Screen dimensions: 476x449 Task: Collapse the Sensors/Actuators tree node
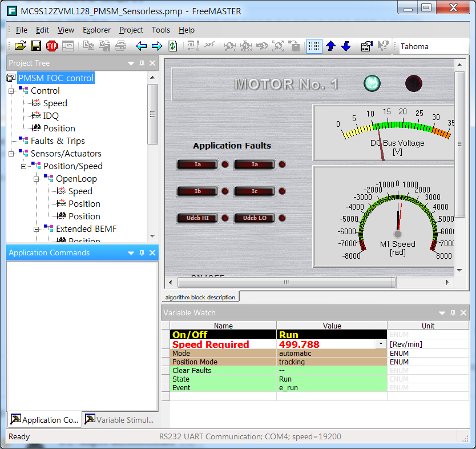[11, 154]
